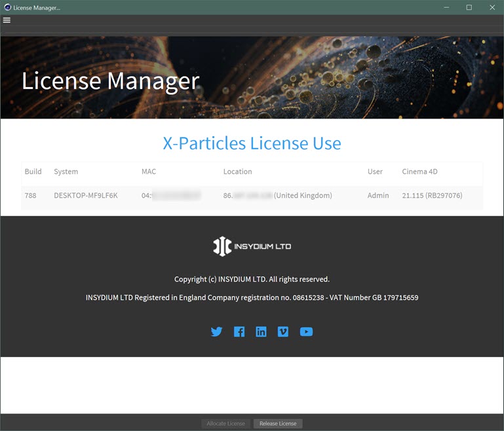Click the MAC column header
The image size is (504, 431).
(x=149, y=172)
